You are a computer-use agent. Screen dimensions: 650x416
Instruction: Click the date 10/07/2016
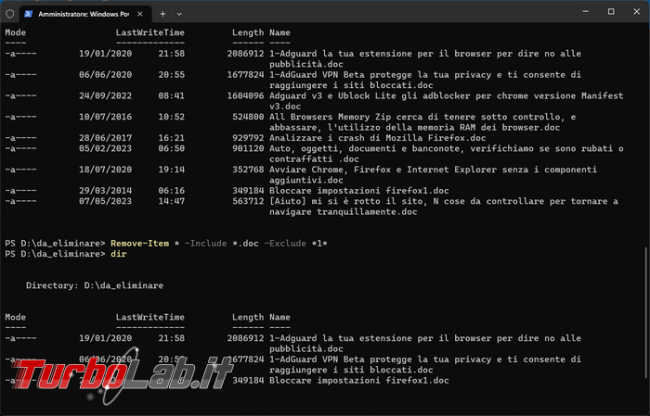tap(105, 117)
